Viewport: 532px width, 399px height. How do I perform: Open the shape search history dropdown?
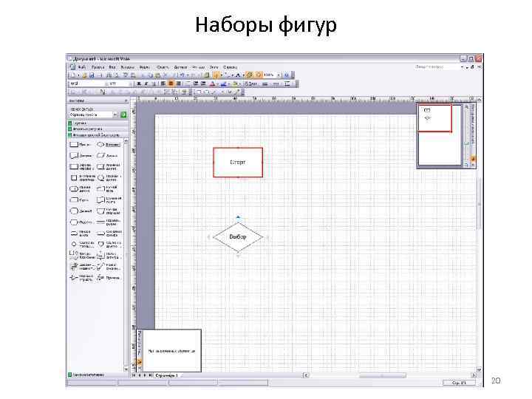click(115, 115)
